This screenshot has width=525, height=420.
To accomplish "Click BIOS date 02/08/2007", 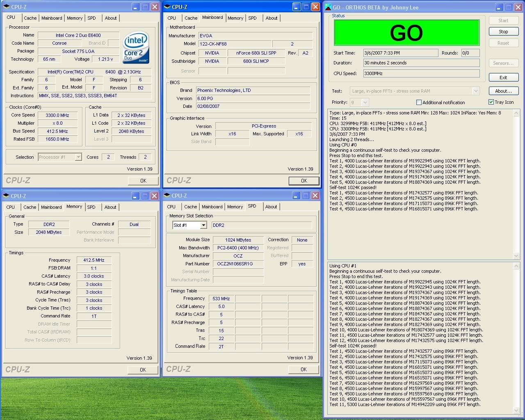I will pyautogui.click(x=253, y=106).
